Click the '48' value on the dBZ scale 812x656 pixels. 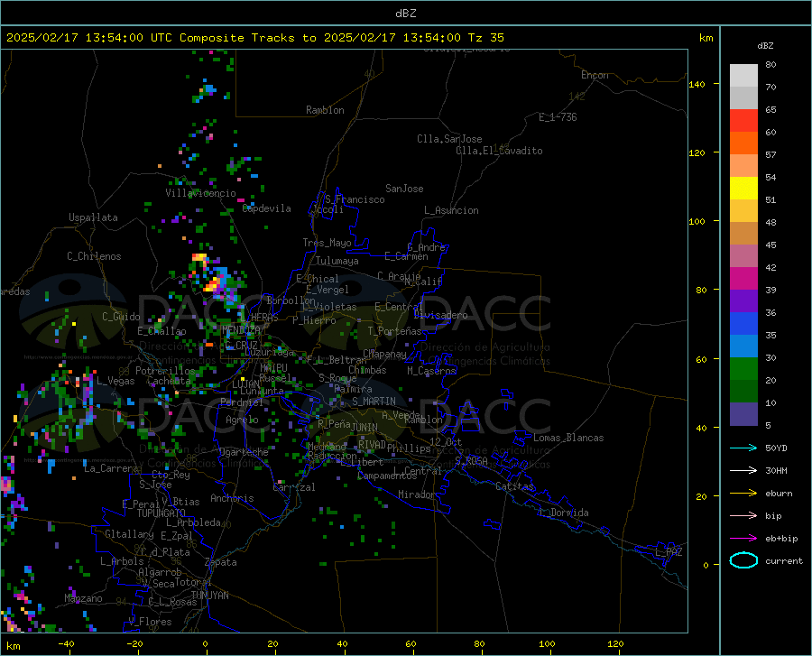point(770,222)
